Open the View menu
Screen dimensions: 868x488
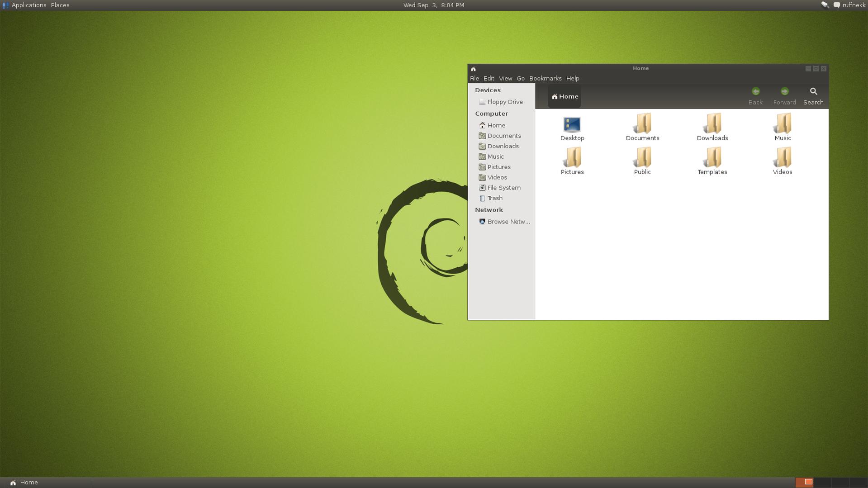(x=505, y=78)
